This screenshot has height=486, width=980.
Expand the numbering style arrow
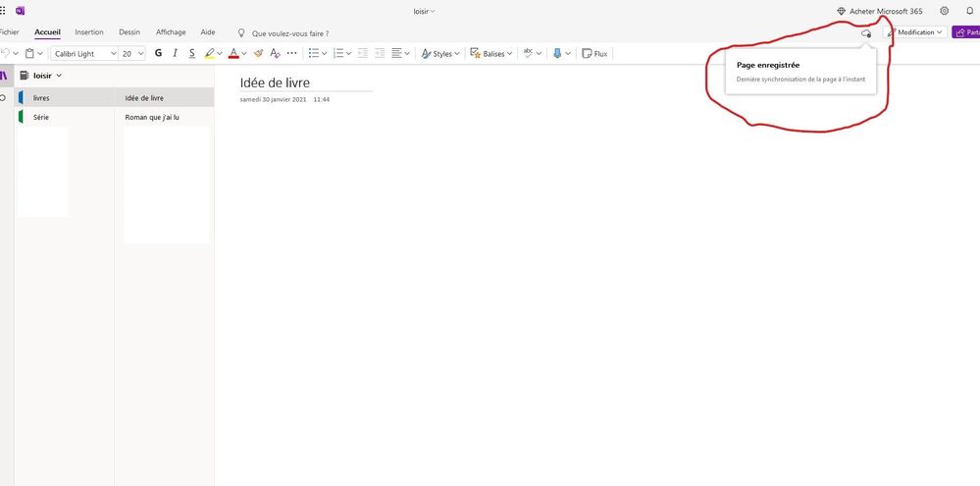coord(348,54)
